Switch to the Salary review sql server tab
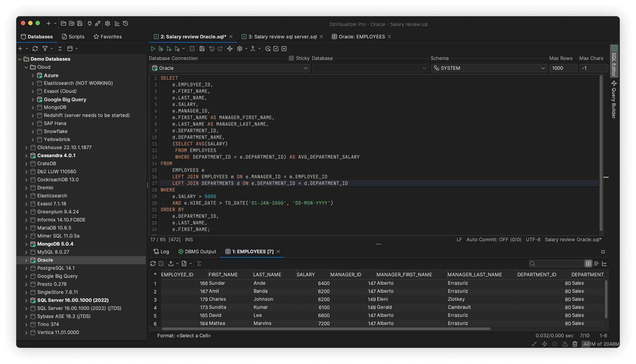The width and height of the screenshot is (636, 364). click(282, 37)
